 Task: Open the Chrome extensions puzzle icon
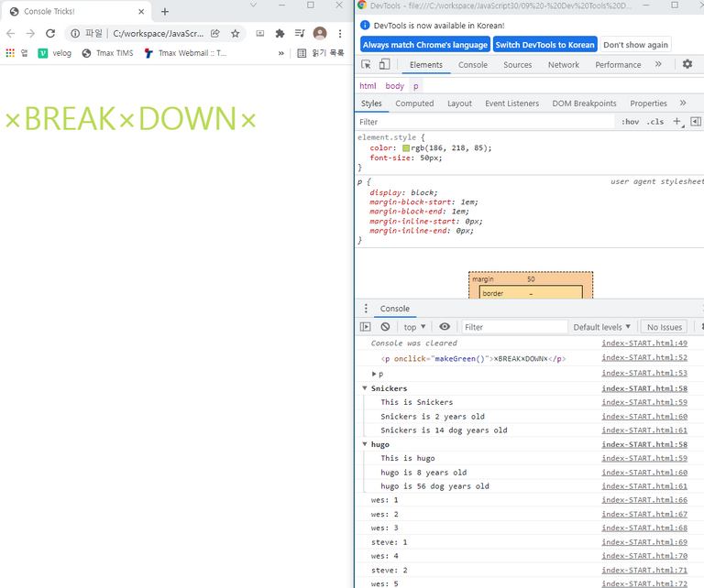(x=280, y=33)
